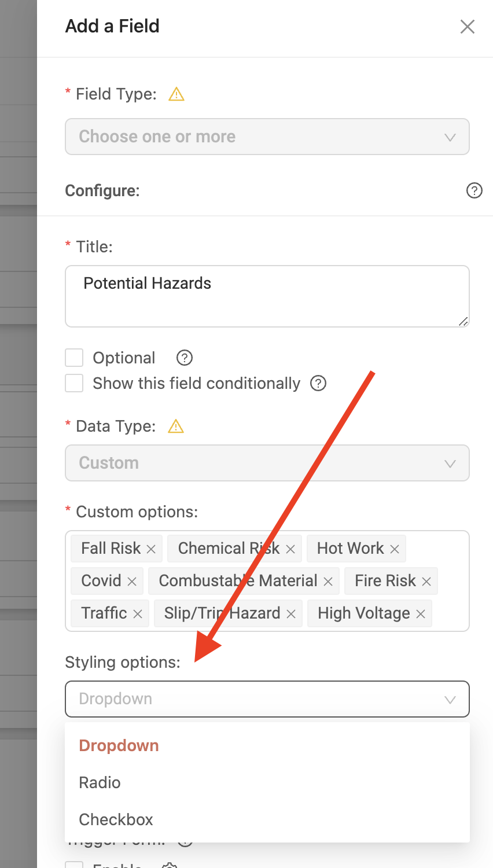Delete the High Voltage tag
The image size is (493, 868).
pyautogui.click(x=421, y=614)
